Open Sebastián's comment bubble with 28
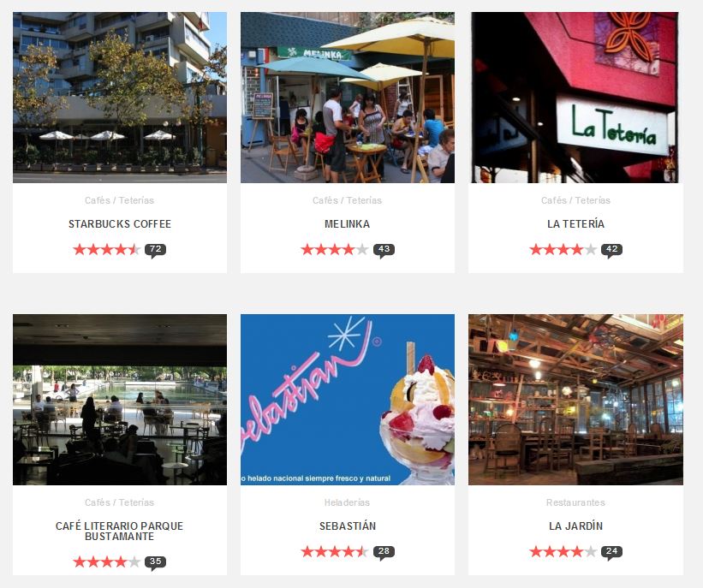 pos(384,552)
